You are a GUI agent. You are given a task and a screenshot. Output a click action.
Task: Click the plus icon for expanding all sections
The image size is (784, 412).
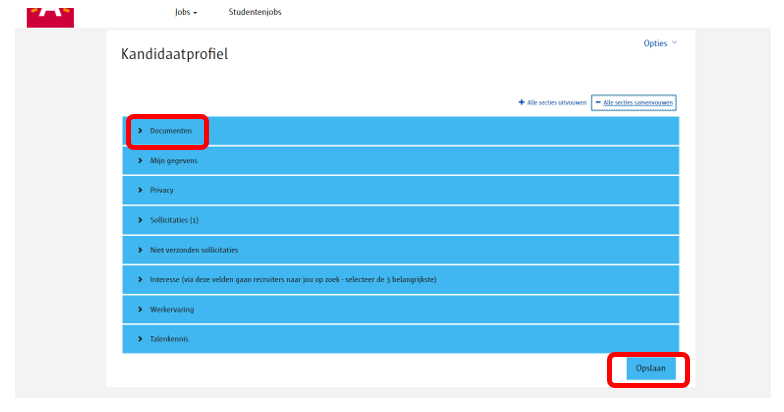[521, 102]
